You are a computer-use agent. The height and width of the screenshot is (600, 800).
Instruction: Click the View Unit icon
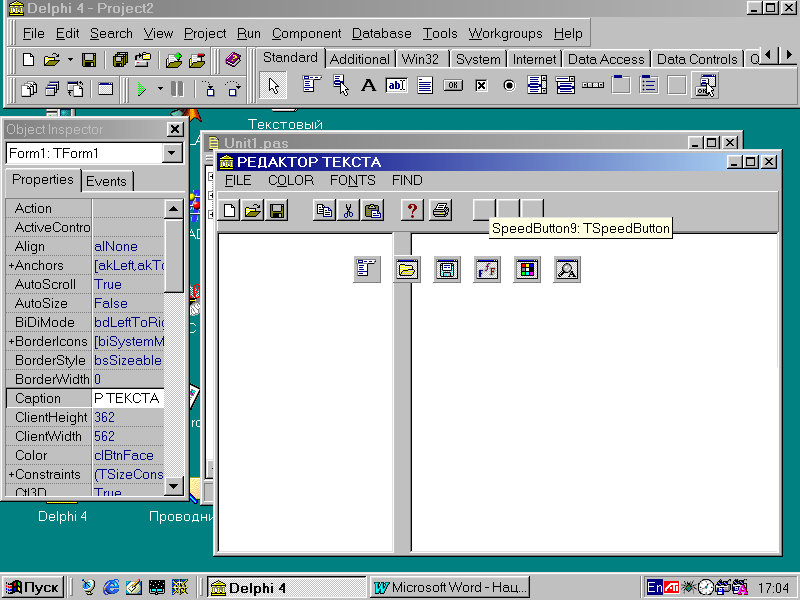pyautogui.click(x=29, y=90)
